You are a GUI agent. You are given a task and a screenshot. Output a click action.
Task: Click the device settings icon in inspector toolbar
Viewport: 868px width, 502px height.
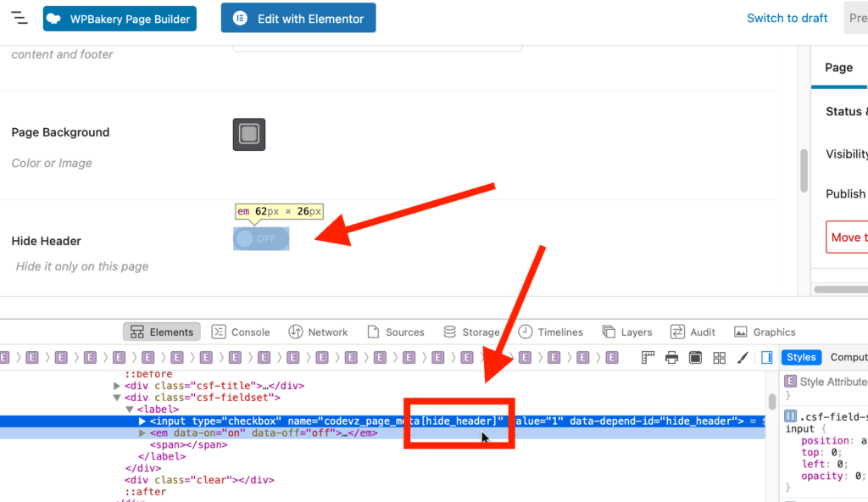point(696,357)
